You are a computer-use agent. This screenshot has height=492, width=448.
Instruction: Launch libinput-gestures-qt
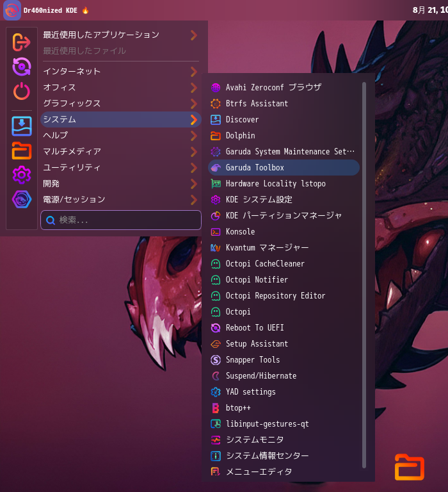coord(284,424)
